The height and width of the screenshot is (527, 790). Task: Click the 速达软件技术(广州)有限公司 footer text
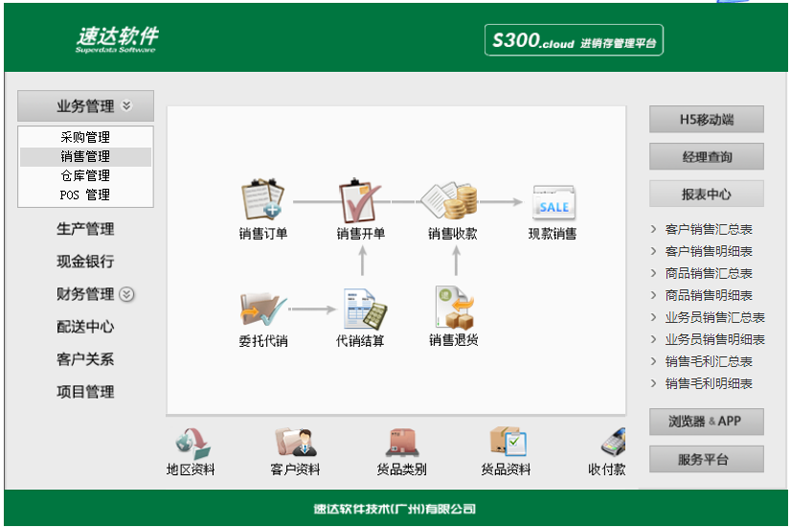click(394, 509)
